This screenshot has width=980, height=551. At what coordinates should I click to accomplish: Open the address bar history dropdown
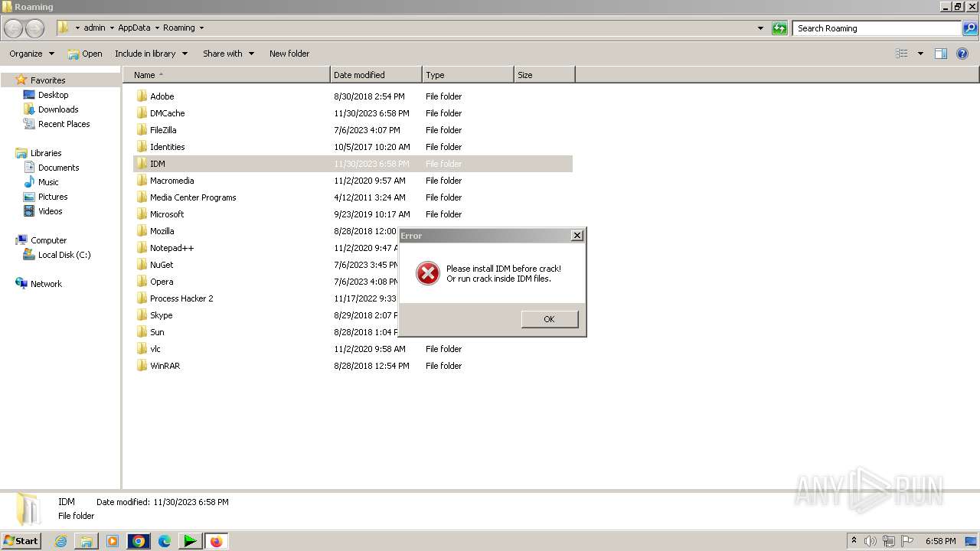coord(760,28)
